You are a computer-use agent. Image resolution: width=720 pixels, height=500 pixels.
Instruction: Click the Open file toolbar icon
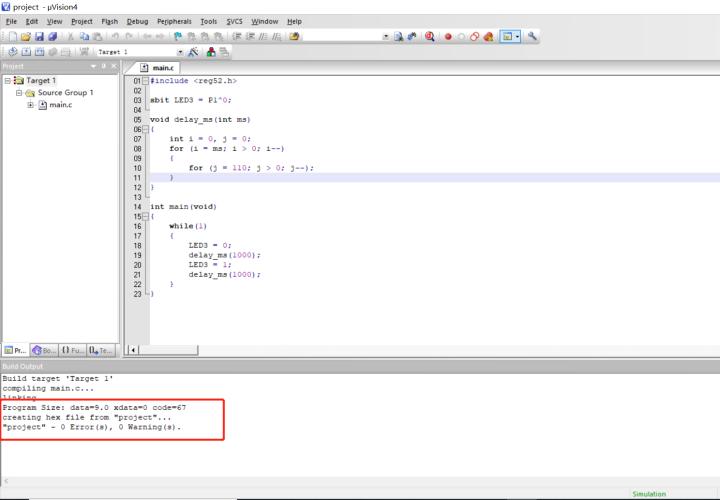(x=24, y=36)
